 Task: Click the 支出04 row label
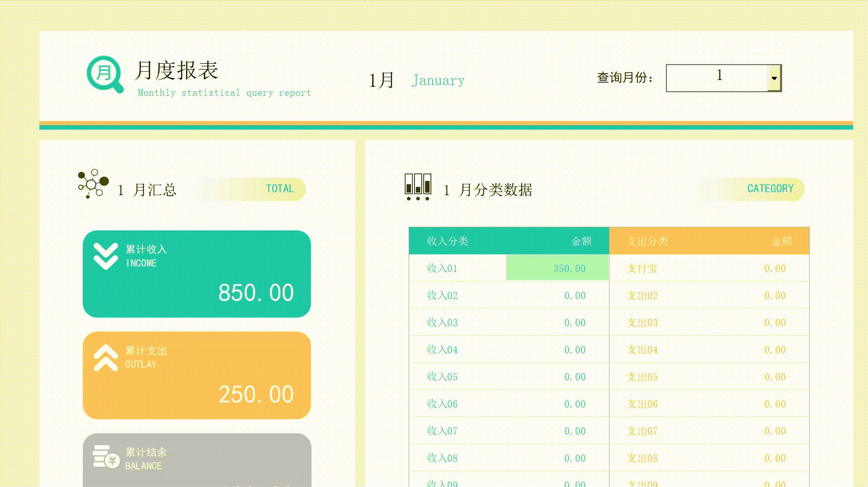click(642, 350)
